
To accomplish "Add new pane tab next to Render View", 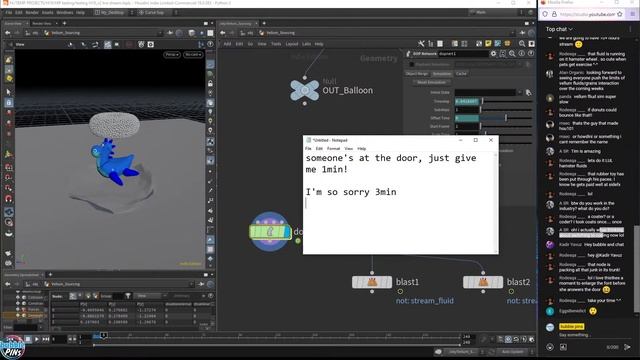I will [64, 23].
